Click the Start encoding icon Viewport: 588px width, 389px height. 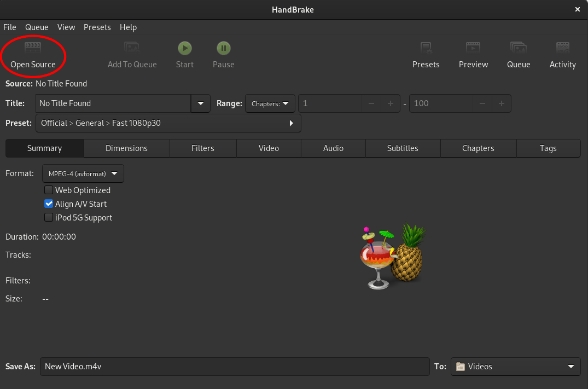coord(184,55)
